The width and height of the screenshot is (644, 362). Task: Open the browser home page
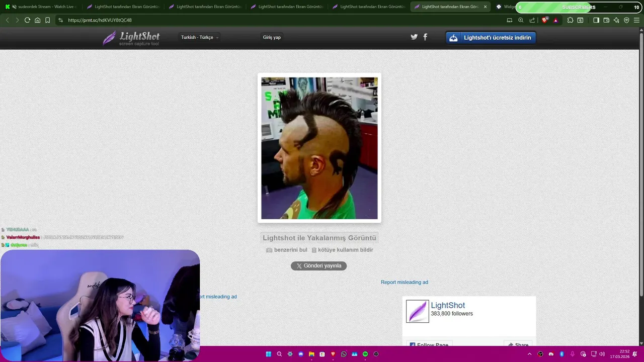click(x=37, y=20)
